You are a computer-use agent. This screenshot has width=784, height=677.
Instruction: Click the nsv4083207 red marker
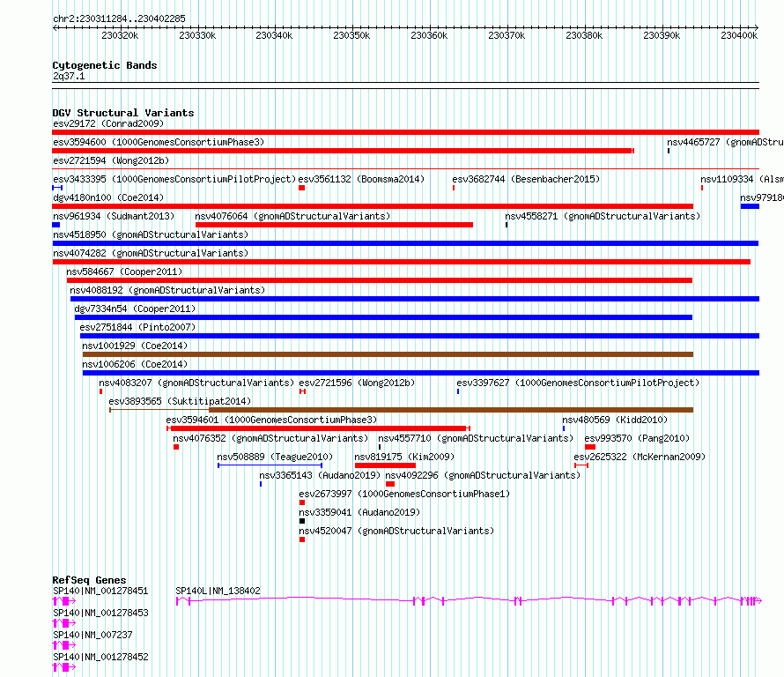pos(101,391)
